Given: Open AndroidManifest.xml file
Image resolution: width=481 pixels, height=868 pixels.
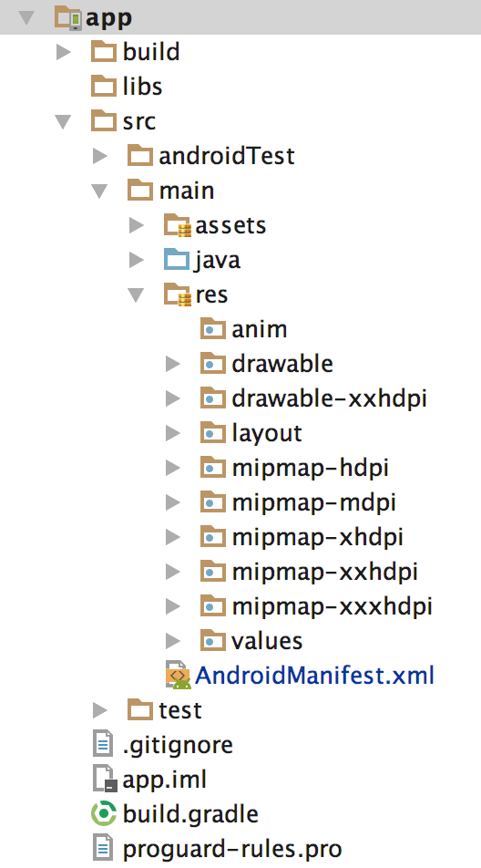Looking at the screenshot, I should tap(314, 676).
